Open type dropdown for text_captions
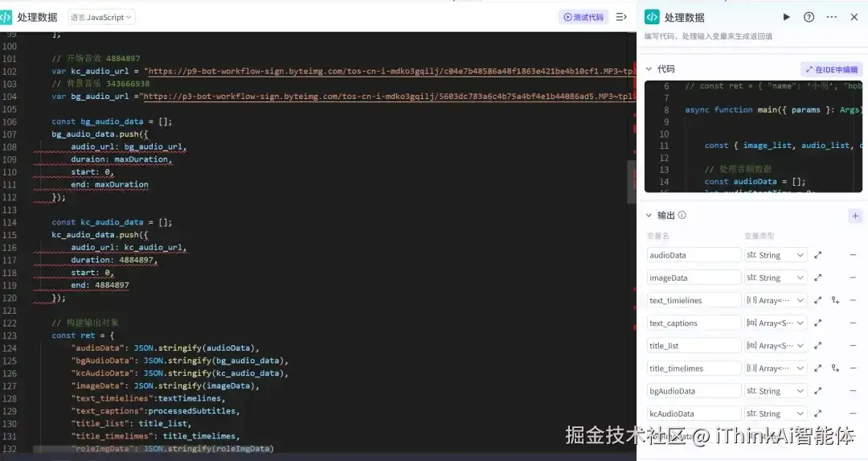This screenshot has width=868, height=461. pyautogui.click(x=776, y=323)
